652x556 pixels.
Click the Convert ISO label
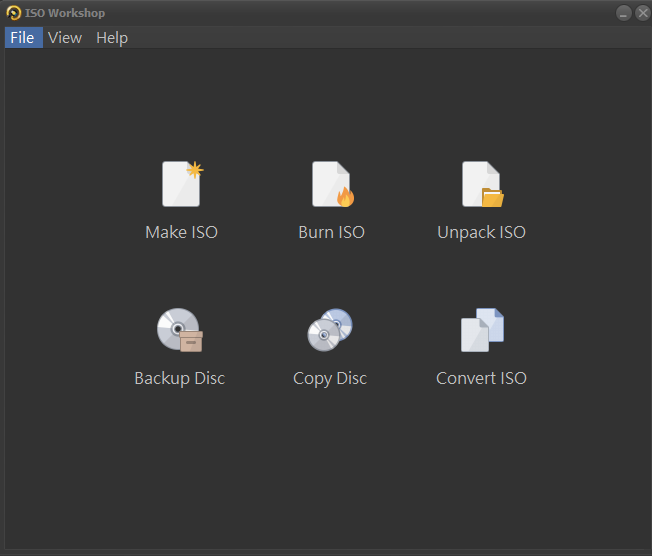click(481, 378)
